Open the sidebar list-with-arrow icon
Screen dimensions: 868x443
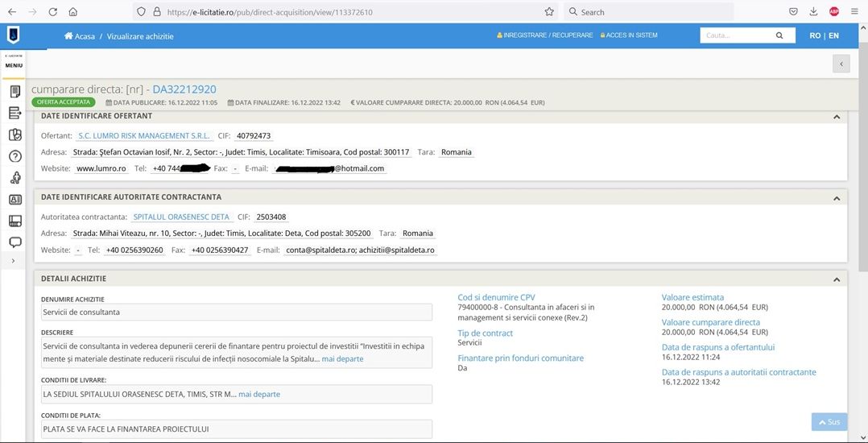click(15, 113)
